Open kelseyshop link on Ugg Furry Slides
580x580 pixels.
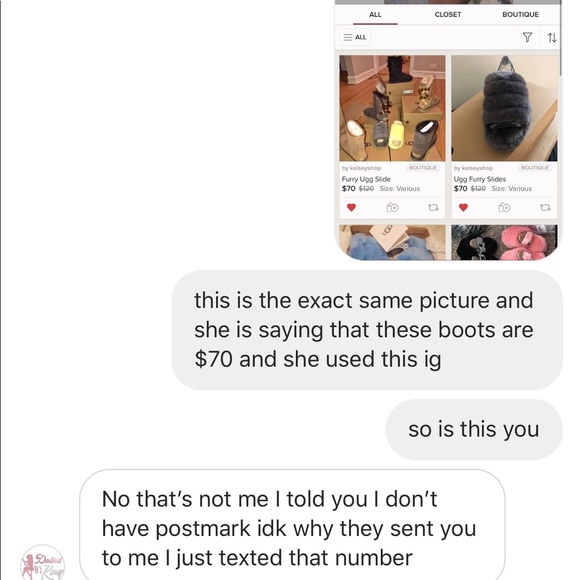click(x=473, y=168)
